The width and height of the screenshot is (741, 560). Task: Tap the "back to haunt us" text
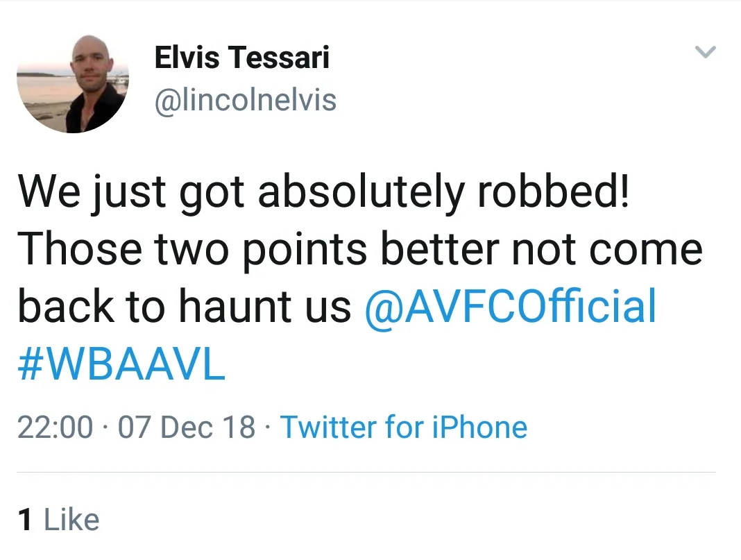(184, 306)
